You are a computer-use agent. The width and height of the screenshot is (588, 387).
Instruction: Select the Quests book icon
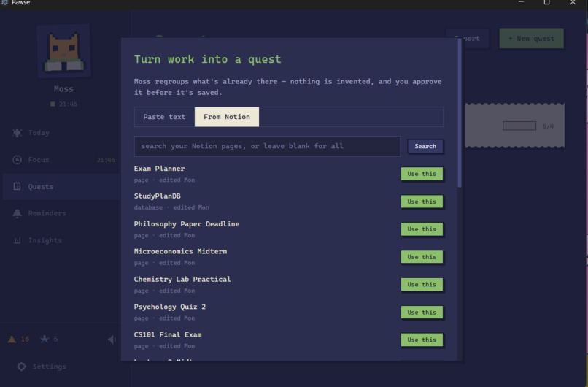tap(18, 186)
